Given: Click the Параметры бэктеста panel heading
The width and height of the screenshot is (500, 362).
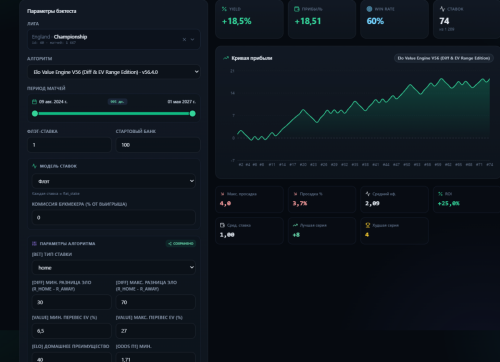Looking at the screenshot, I should click(52, 11).
